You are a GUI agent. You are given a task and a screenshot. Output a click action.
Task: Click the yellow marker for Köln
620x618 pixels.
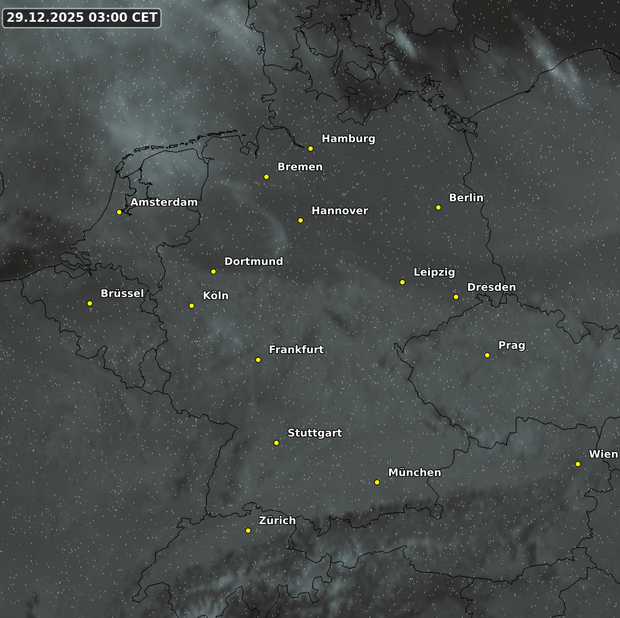(192, 305)
